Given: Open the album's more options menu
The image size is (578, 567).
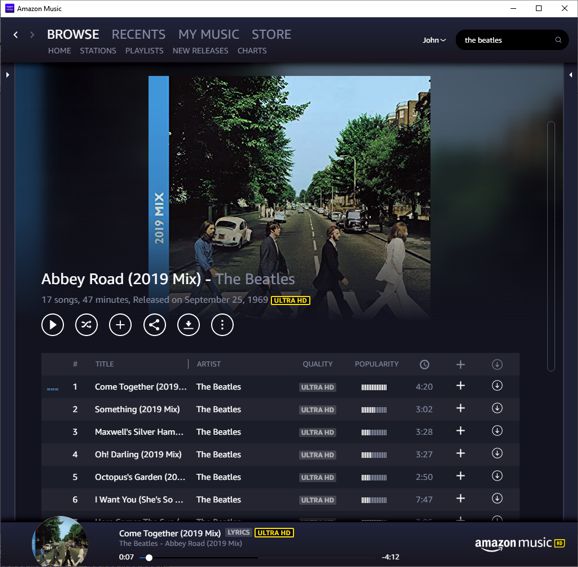Looking at the screenshot, I should [222, 325].
